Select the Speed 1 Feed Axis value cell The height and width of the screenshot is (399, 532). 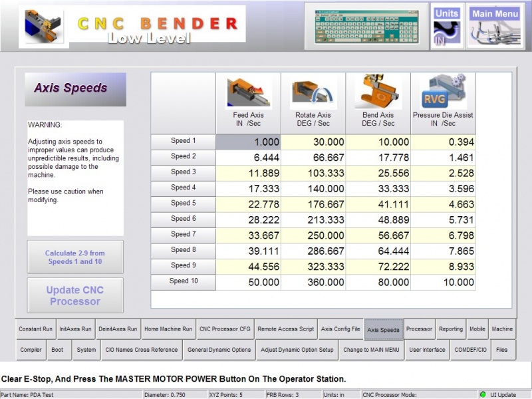pos(249,141)
